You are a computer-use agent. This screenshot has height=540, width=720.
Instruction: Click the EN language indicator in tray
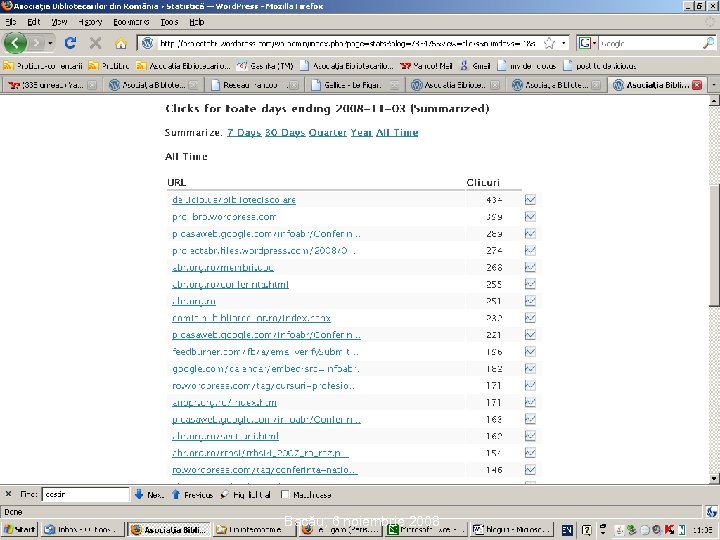coord(567,530)
